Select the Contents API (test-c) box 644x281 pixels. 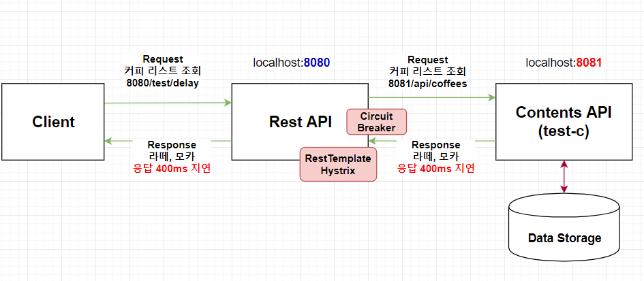point(564,122)
